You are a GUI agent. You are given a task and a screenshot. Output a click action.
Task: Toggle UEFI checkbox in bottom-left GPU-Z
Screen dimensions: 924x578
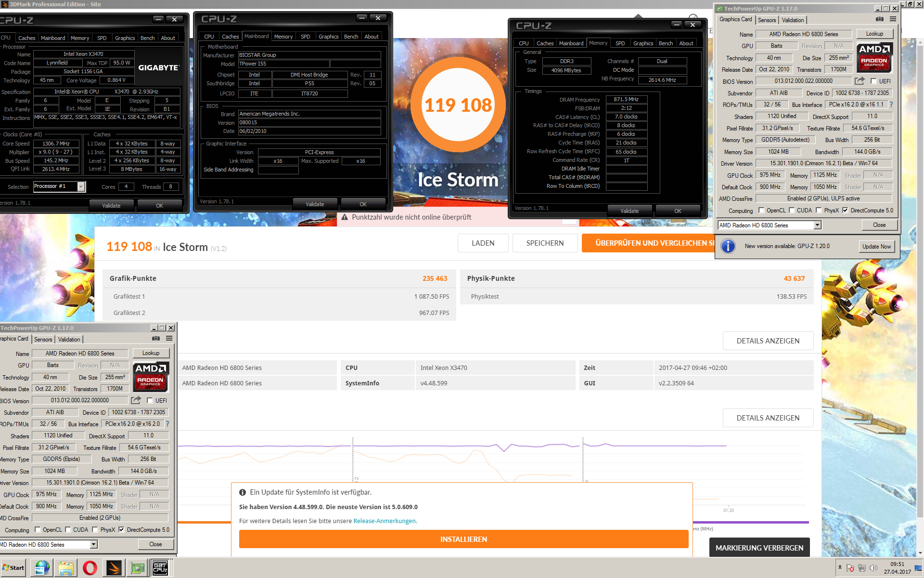[x=150, y=400]
